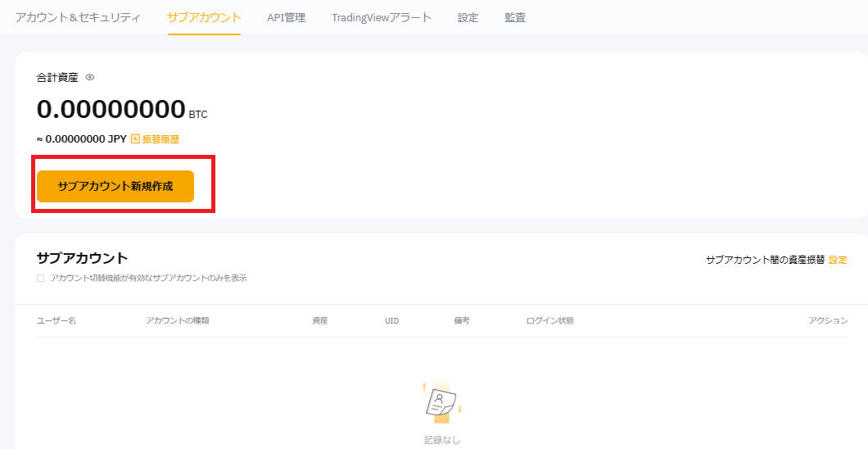Select the 資産 column header
Screen dimensions: 868x449
point(319,320)
